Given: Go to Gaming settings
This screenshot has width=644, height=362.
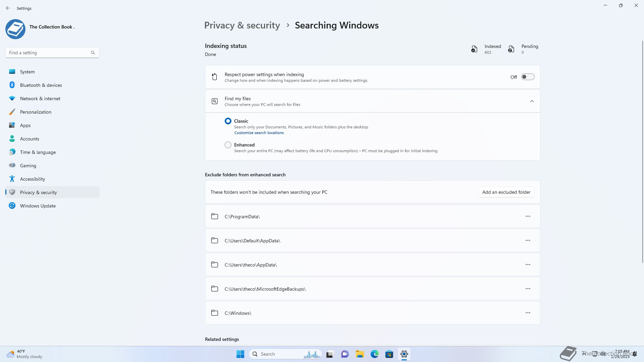Looking at the screenshot, I should click(52, 166).
